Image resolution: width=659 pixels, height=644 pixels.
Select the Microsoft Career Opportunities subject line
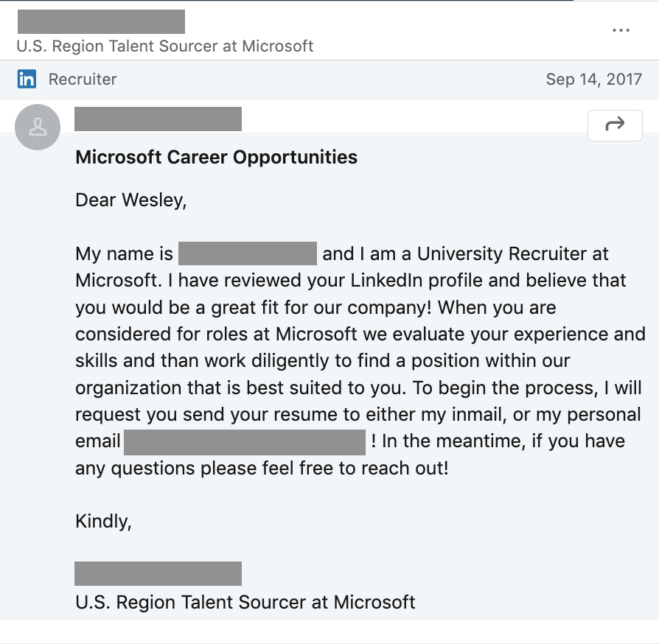(x=217, y=157)
